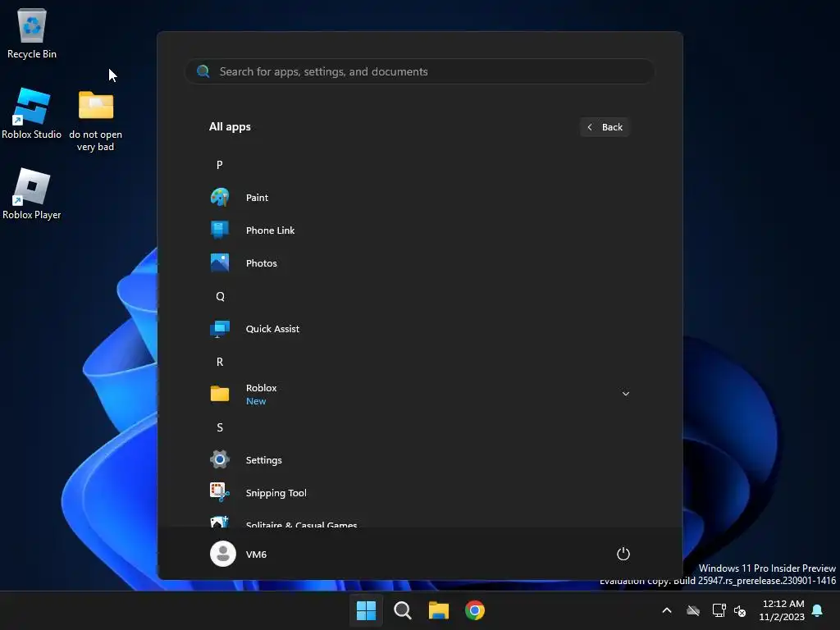
Task: Launch Snipping Tool
Action: point(419,493)
